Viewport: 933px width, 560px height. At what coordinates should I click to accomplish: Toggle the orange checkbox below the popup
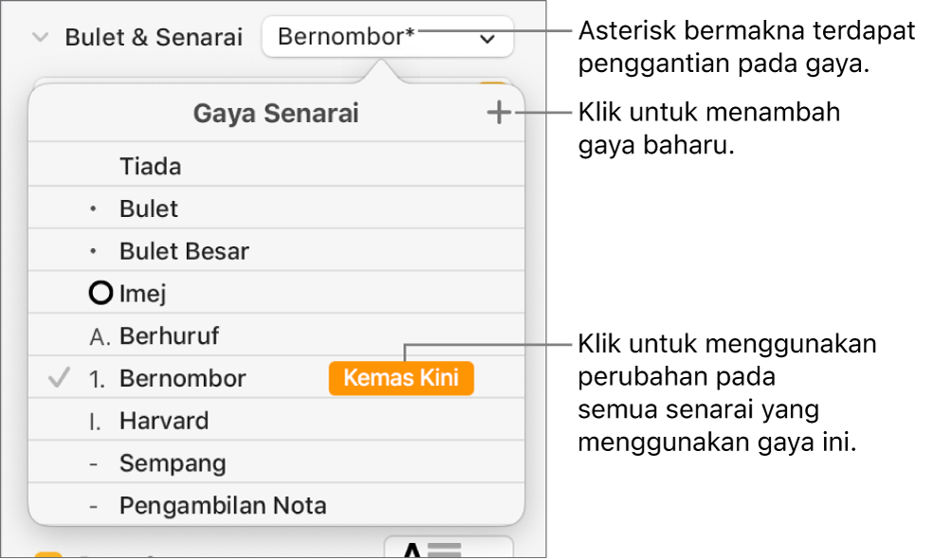(x=44, y=553)
